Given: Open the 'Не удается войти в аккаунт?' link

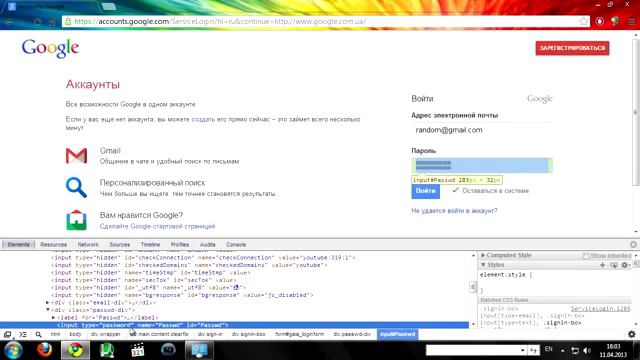Looking at the screenshot, I should (x=454, y=211).
